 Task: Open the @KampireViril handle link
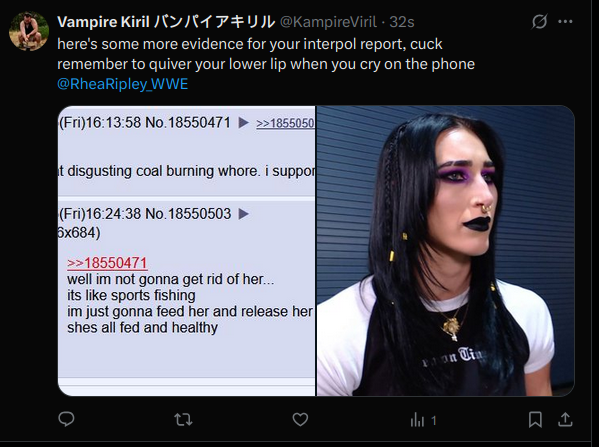(x=328, y=22)
